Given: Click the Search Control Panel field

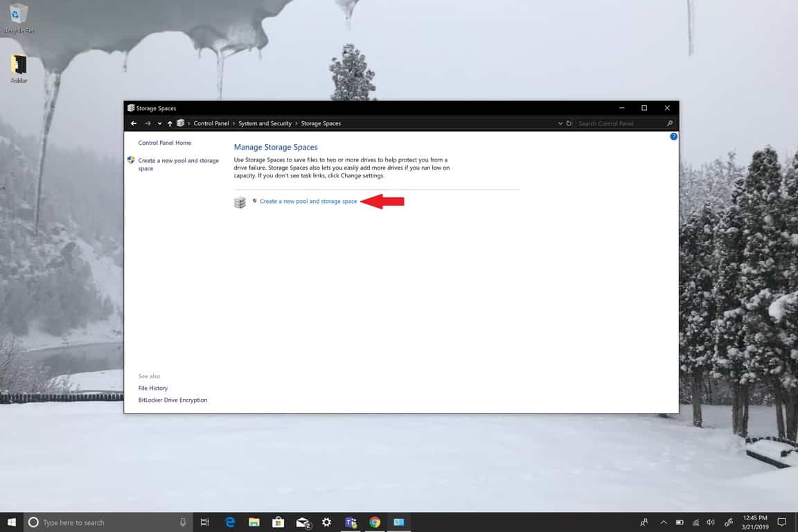Looking at the screenshot, I should [x=626, y=123].
